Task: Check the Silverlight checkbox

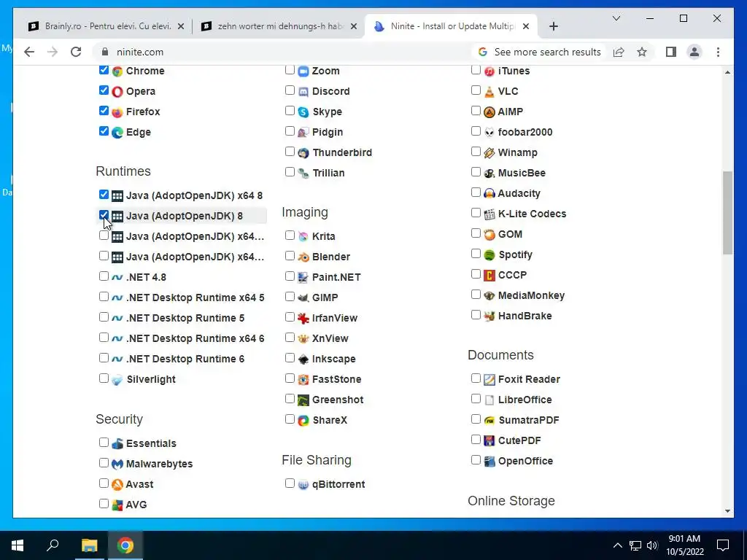Action: tap(104, 378)
